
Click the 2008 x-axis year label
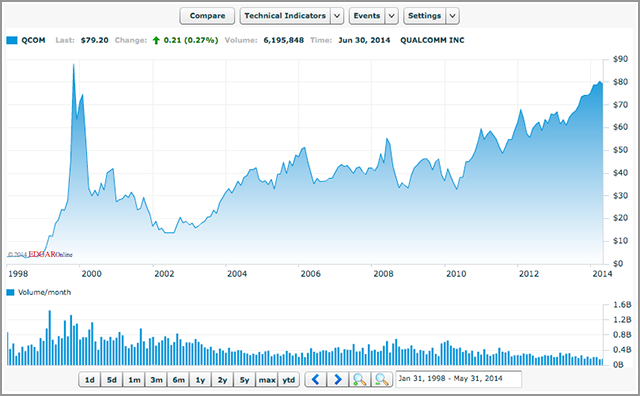383,274
